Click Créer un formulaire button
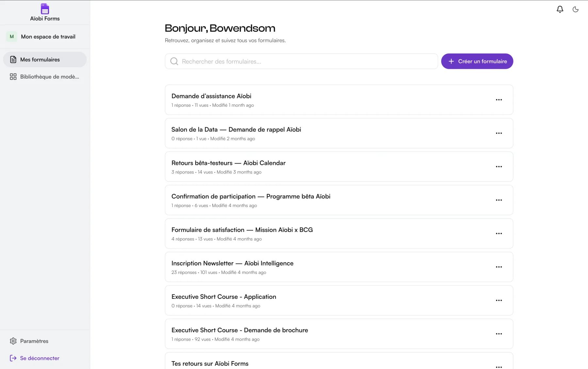The image size is (588, 369). (x=477, y=61)
